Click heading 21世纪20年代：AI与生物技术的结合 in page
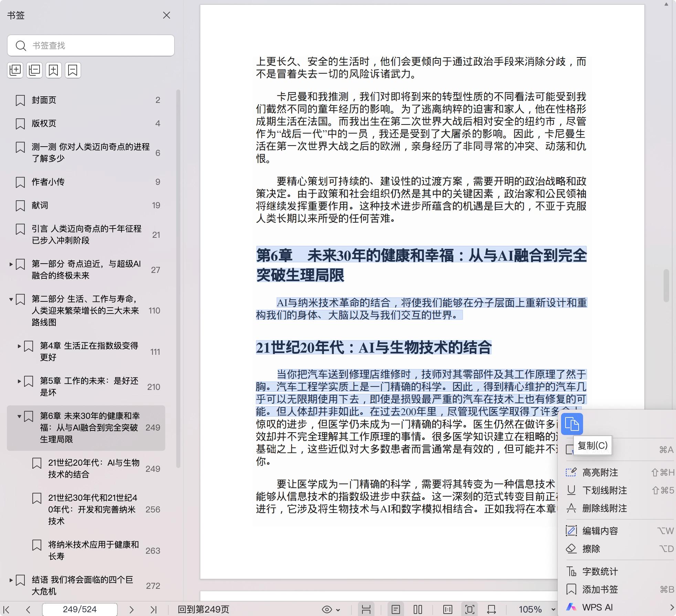Screen dimensions: 676x616 (x=374, y=347)
